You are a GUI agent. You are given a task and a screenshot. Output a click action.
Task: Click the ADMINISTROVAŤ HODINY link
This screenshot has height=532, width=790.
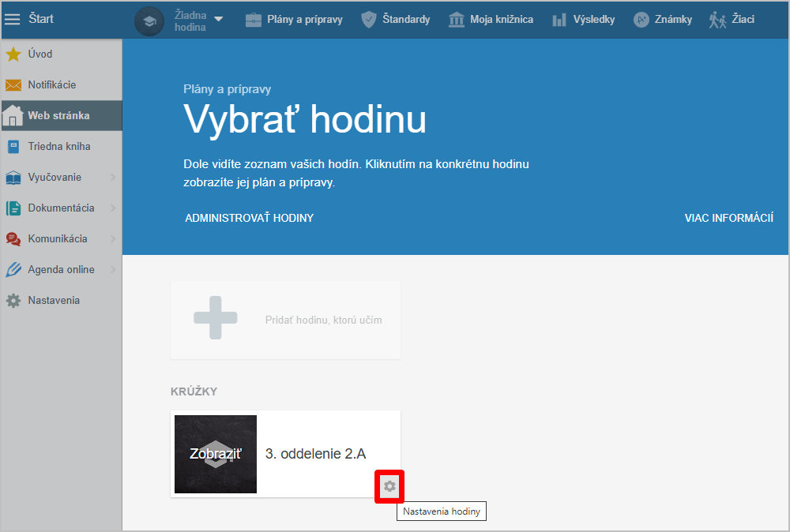250,218
